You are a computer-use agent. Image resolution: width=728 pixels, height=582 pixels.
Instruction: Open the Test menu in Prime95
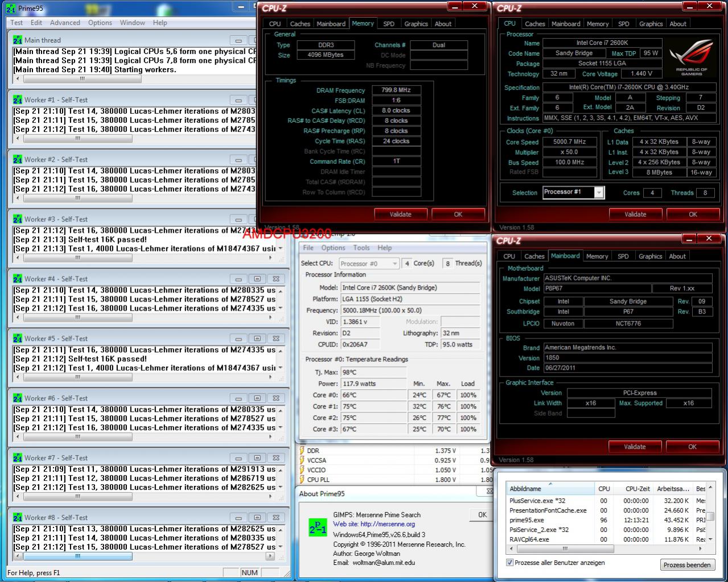click(17, 23)
